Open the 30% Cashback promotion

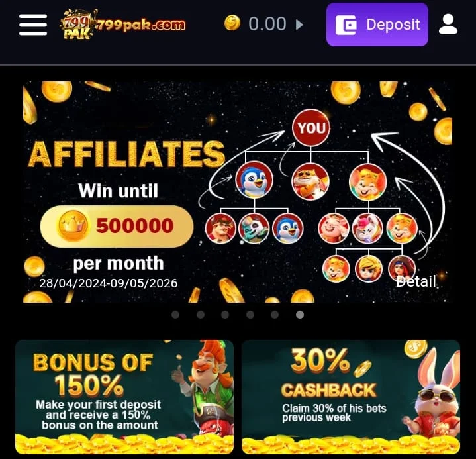click(x=351, y=397)
